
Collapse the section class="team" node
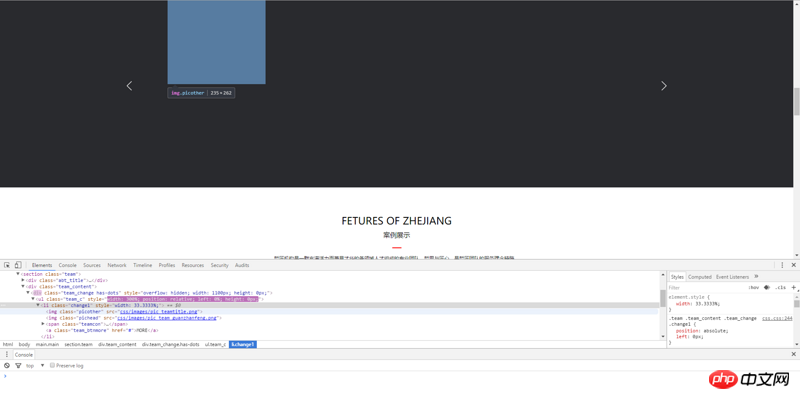pyautogui.click(x=18, y=274)
